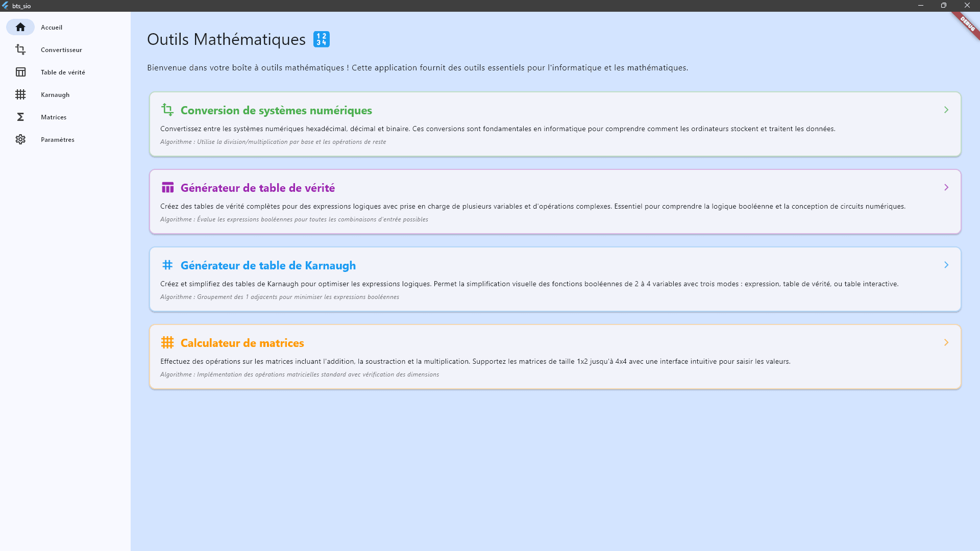Click the DEBUG banner in the corner

pos(967,22)
